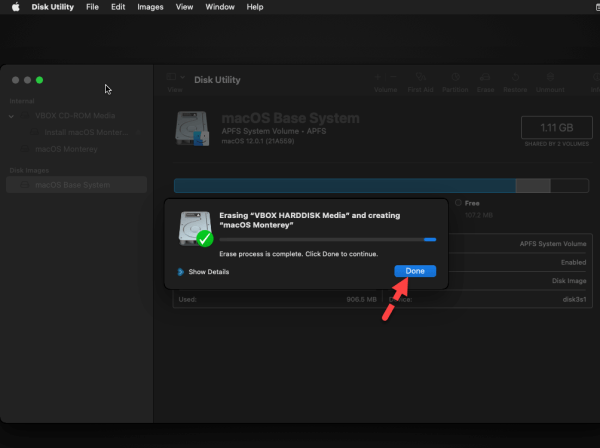Open the Disk Utility app menu

(x=52, y=7)
